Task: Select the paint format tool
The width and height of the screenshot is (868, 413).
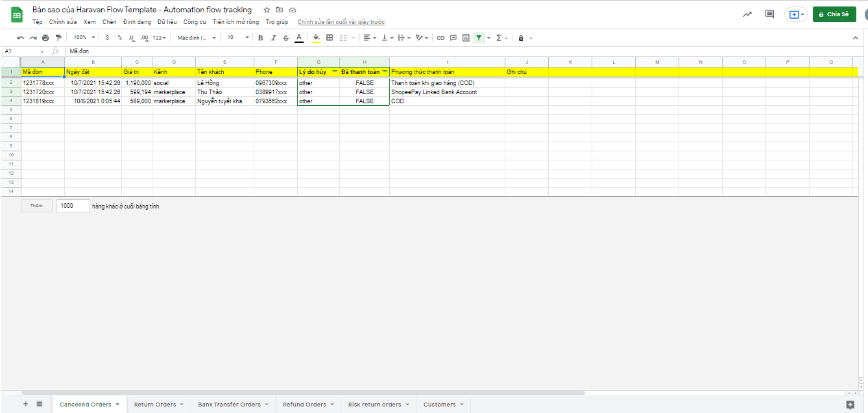Action: (58, 38)
